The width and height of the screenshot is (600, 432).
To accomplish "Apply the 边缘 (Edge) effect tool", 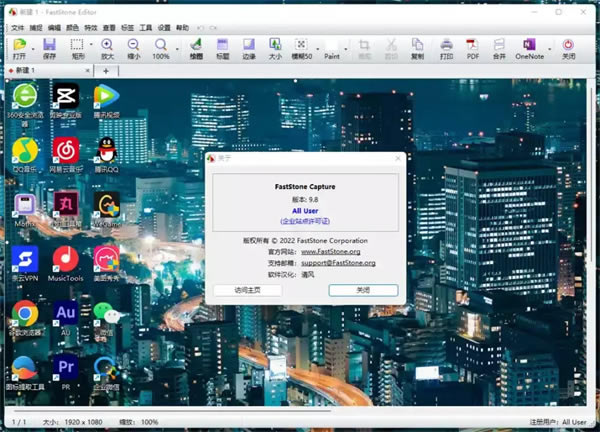I will click(249, 49).
